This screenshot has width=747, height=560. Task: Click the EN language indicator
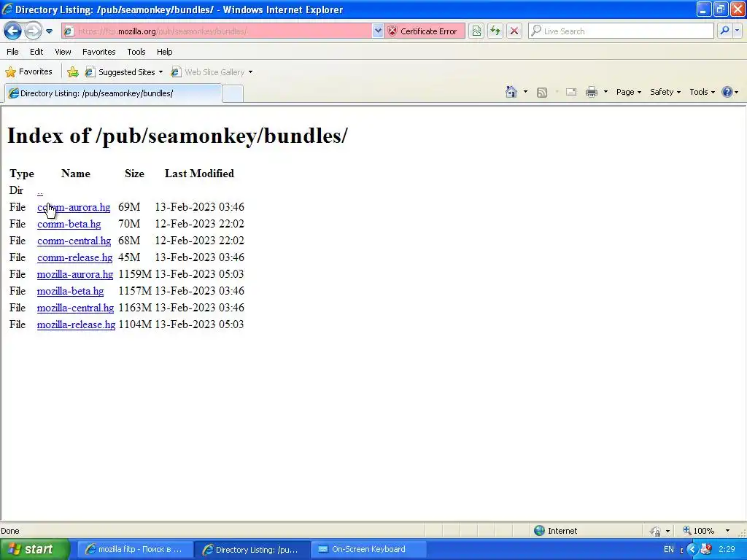point(669,549)
